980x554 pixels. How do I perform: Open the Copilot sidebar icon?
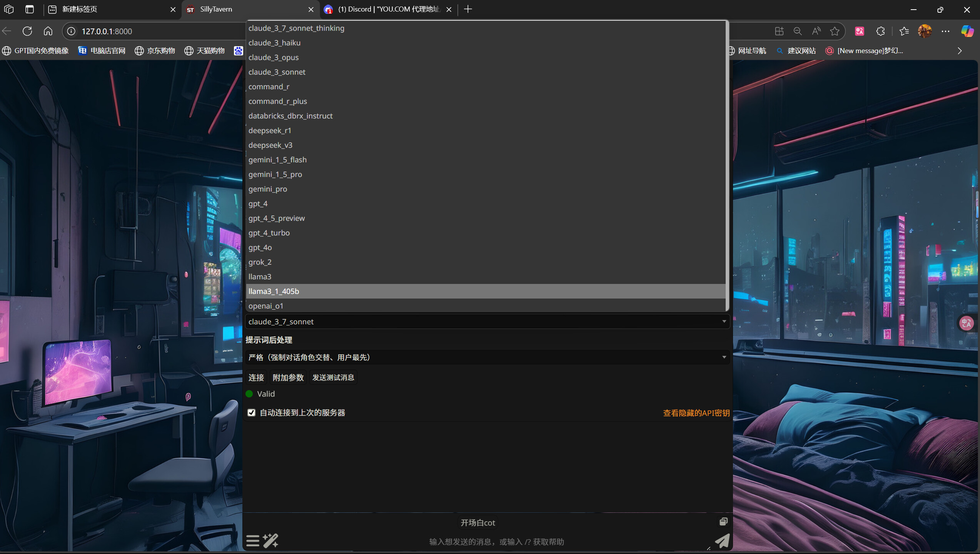click(x=967, y=31)
